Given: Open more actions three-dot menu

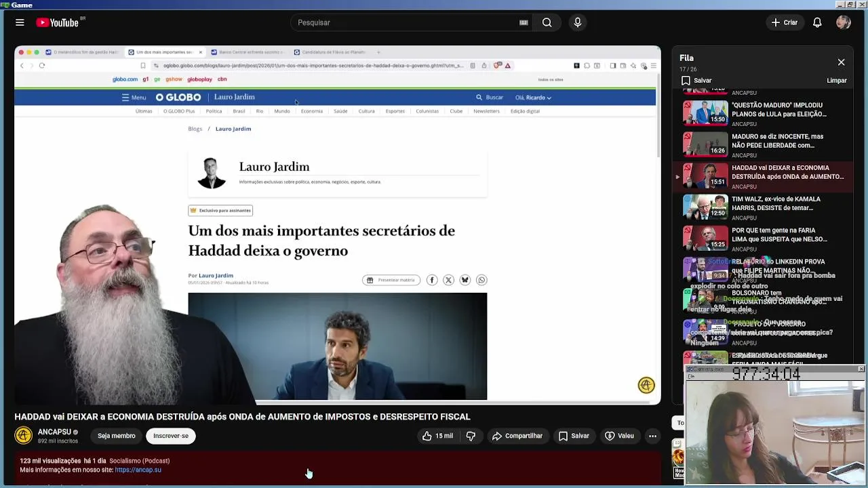Looking at the screenshot, I should coord(652,436).
